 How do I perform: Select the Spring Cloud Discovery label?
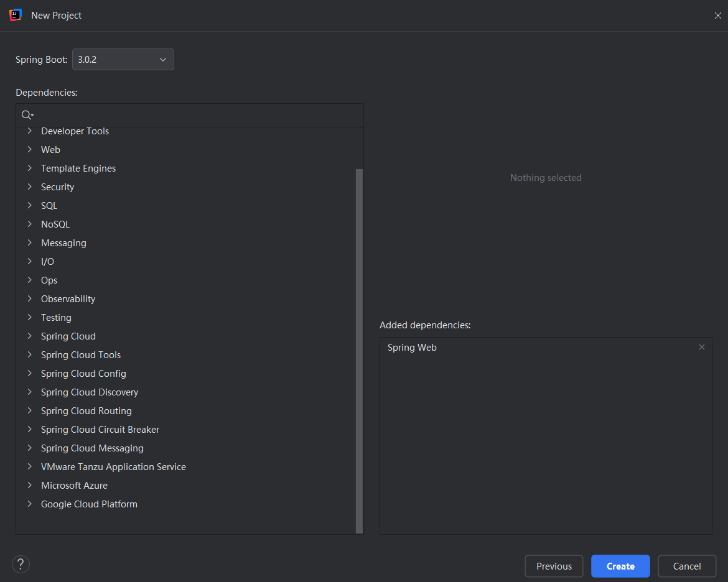90,392
